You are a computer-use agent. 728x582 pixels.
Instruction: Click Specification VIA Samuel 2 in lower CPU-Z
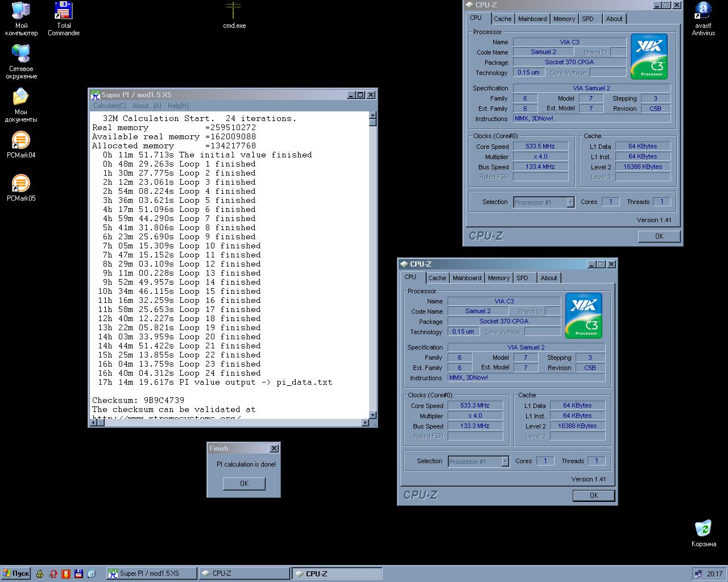click(x=526, y=347)
